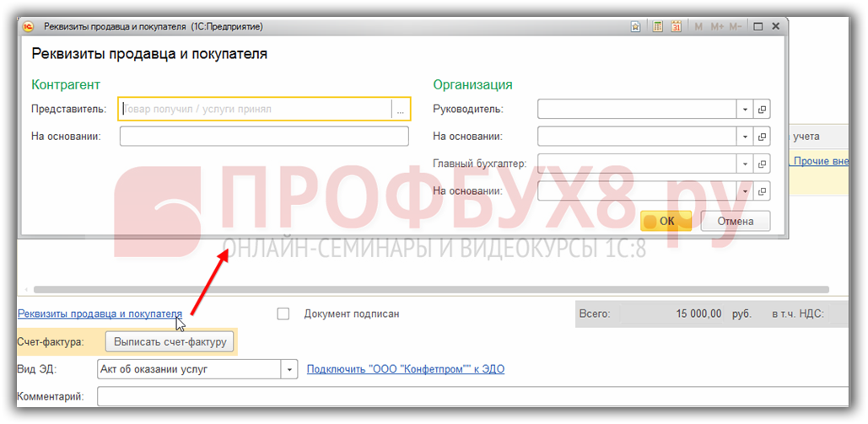Click Подключить "ООО "Конфетпром"" к ЭДО link
The image size is (868, 424).
406,369
